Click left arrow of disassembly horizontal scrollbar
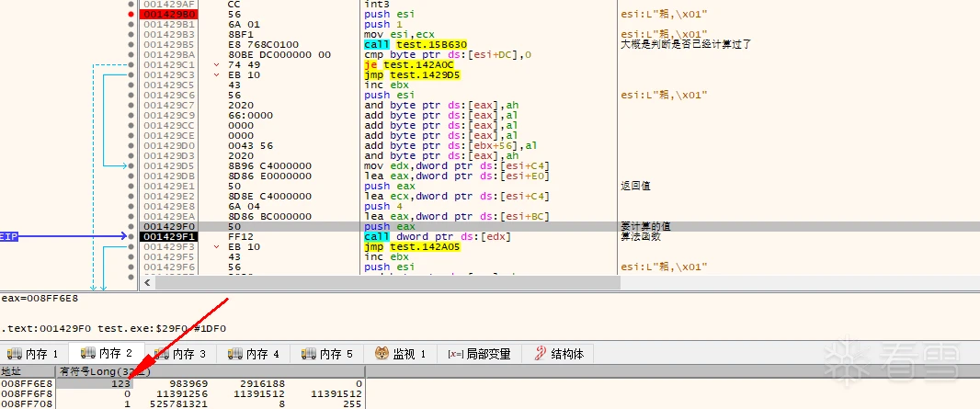 pyautogui.click(x=147, y=280)
